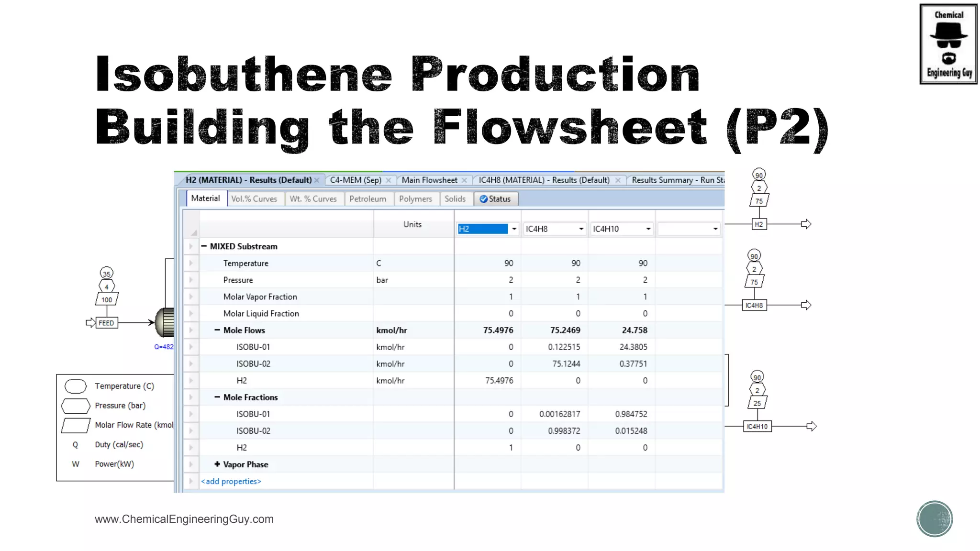Select the H2 product stream block
The image size is (980, 551).
(759, 224)
